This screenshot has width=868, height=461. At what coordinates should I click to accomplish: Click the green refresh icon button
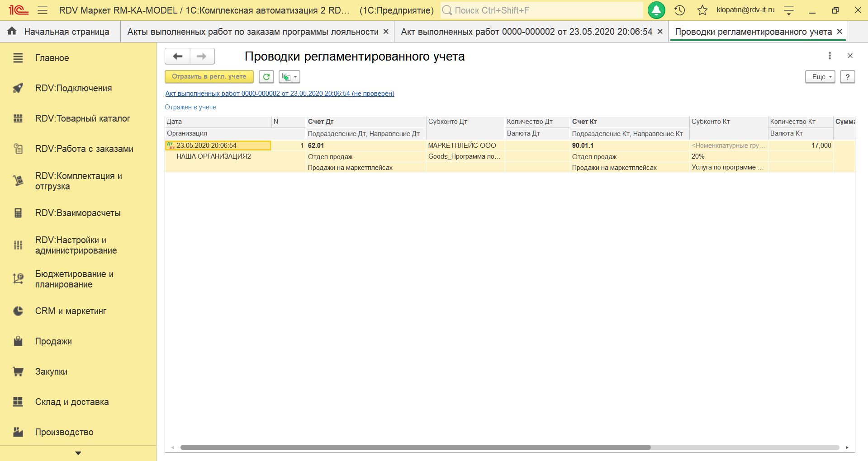266,77
